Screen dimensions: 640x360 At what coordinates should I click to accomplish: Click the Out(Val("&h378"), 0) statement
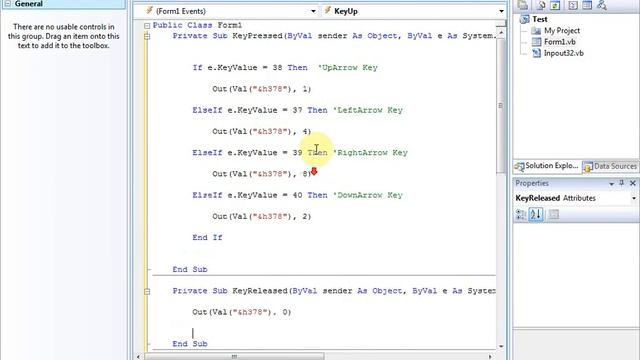pyautogui.click(x=242, y=312)
